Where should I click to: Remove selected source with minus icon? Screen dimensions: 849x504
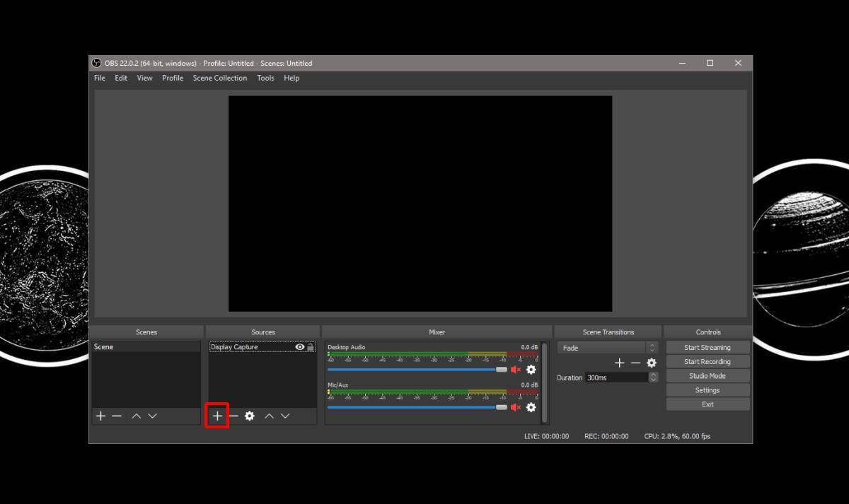click(233, 416)
